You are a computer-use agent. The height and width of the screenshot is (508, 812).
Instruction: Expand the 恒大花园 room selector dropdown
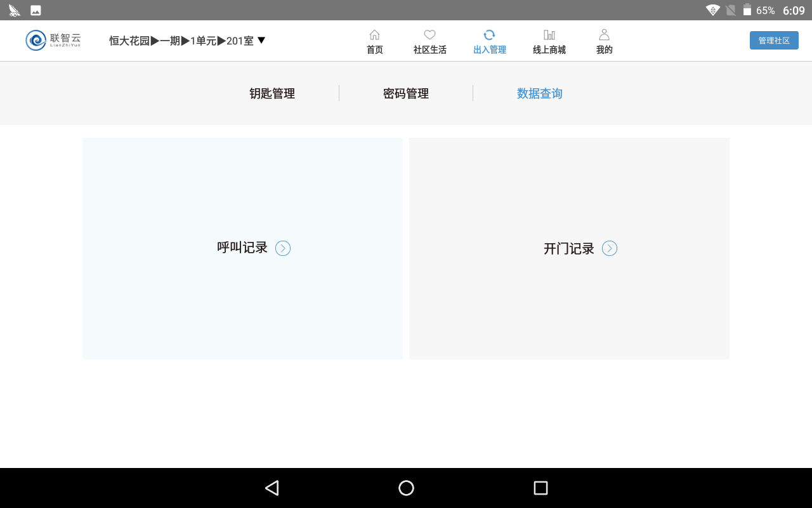(187, 41)
